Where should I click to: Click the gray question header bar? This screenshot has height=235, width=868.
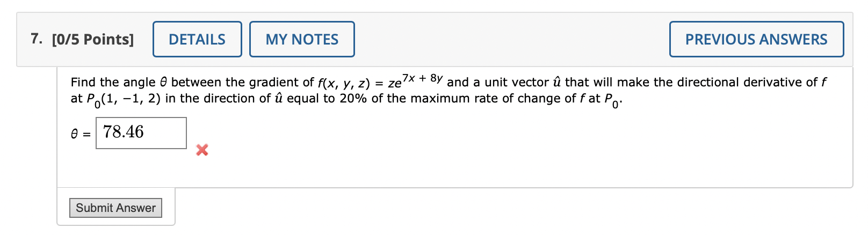coord(435,39)
